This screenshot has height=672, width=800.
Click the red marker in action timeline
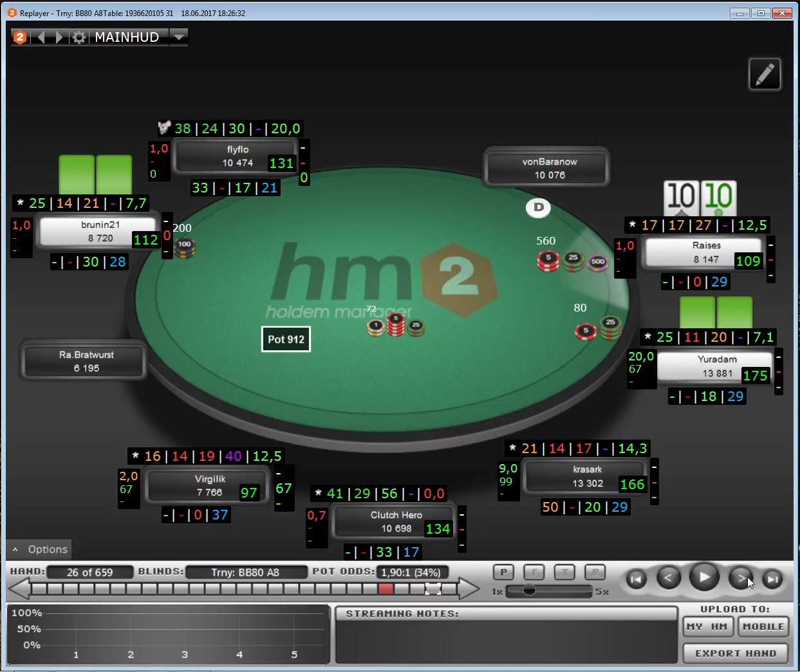(x=386, y=588)
